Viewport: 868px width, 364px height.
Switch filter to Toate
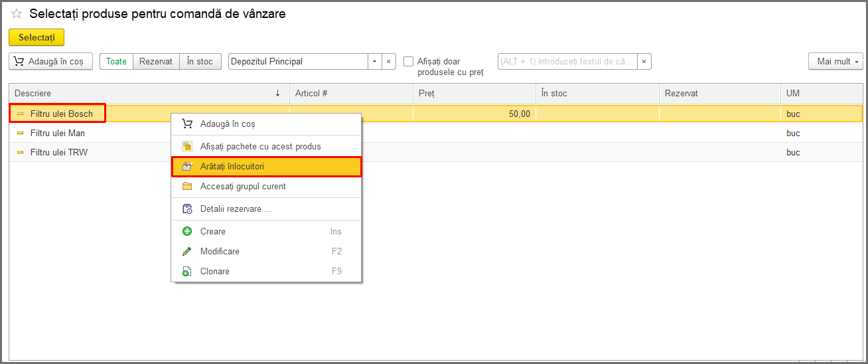(116, 61)
